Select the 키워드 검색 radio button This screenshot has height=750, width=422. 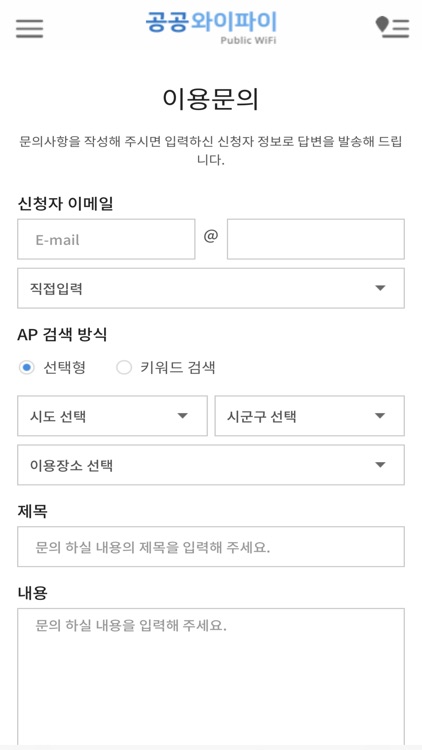pos(124,368)
